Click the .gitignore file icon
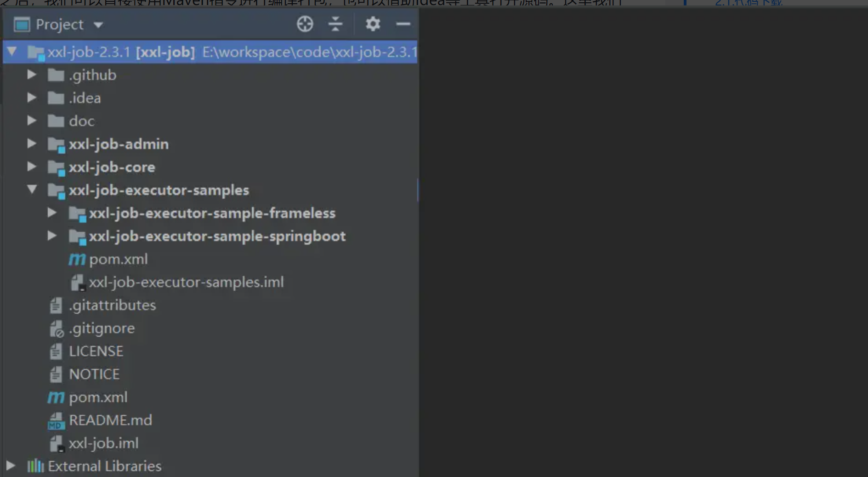Viewport: 868px width, 477px height. tap(57, 328)
